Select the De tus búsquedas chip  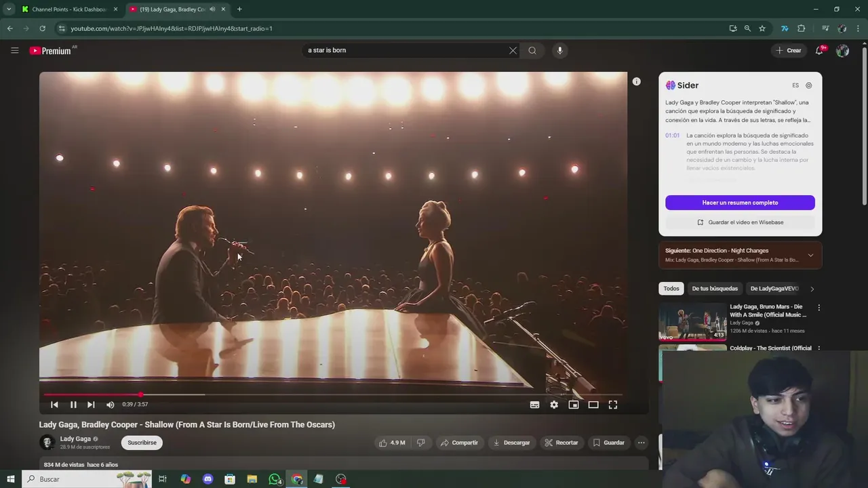click(715, 289)
